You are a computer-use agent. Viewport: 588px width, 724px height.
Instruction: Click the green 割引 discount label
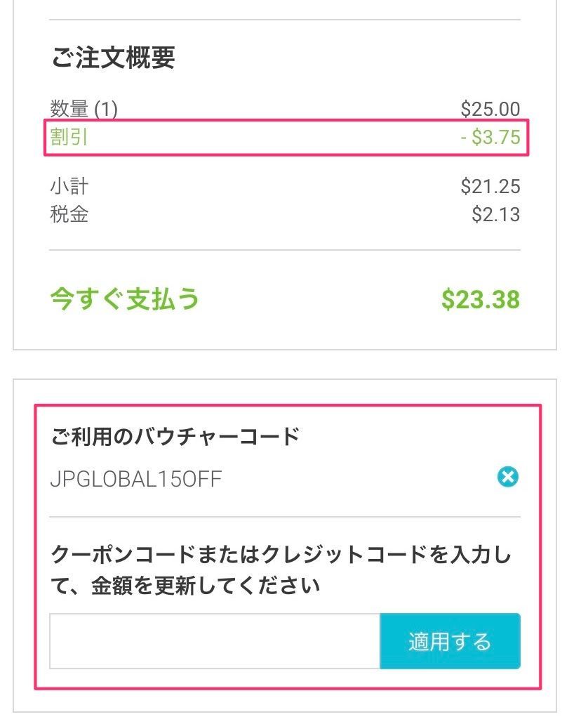(69, 137)
